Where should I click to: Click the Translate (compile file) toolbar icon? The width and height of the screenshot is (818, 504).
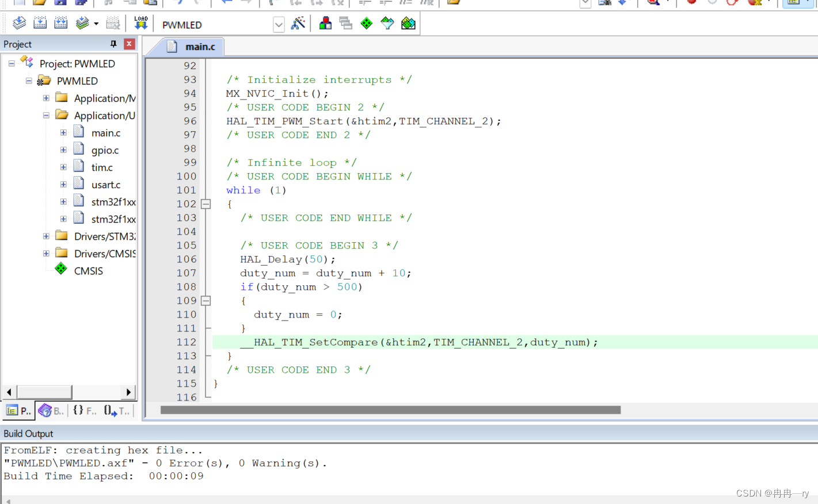(x=19, y=23)
